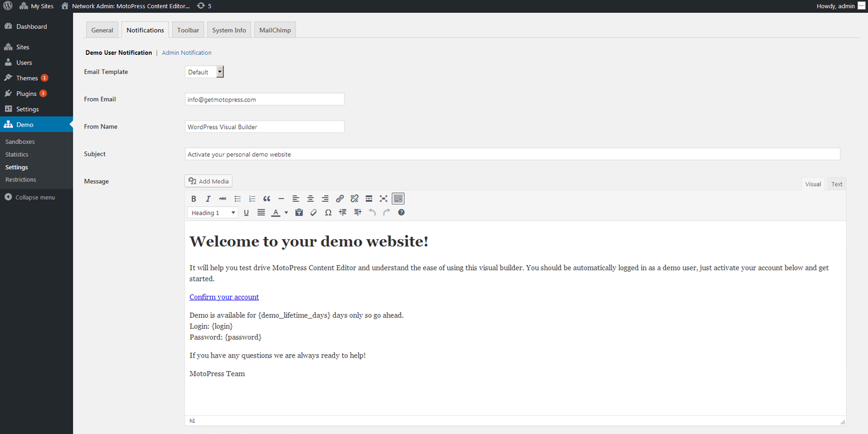Viewport: 868px width, 434px height.
Task: Open Sites in the sidebar
Action: tap(36, 47)
